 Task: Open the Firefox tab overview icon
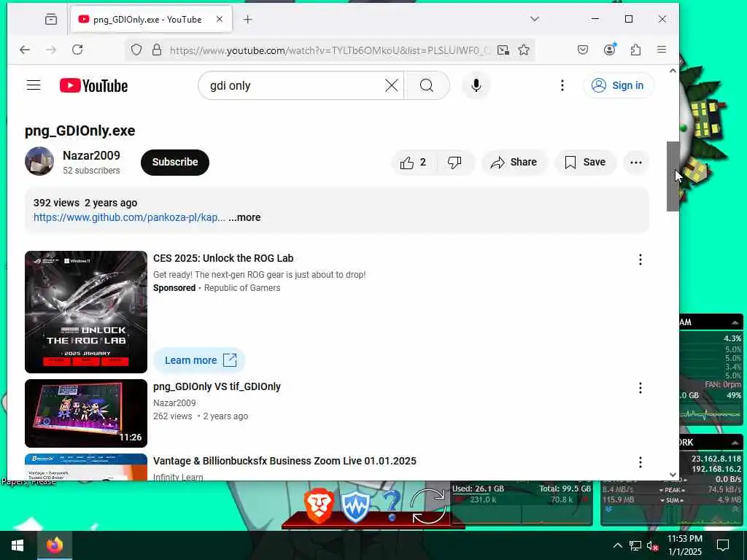click(x=51, y=19)
